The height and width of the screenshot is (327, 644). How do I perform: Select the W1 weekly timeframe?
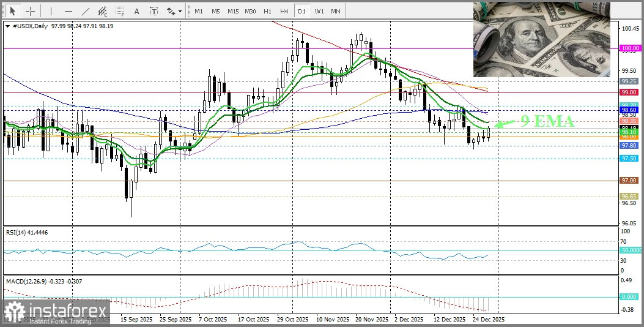click(x=319, y=11)
